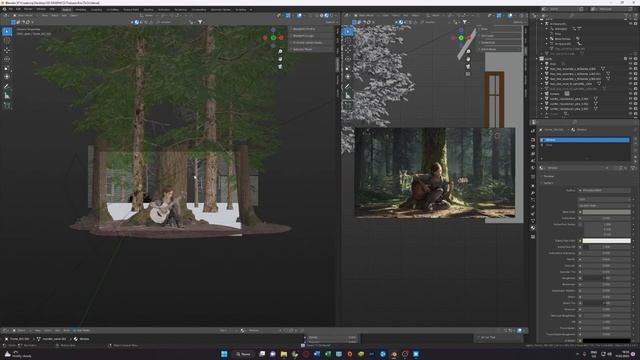Click pan hand gizmo in left viewport

[280, 59]
